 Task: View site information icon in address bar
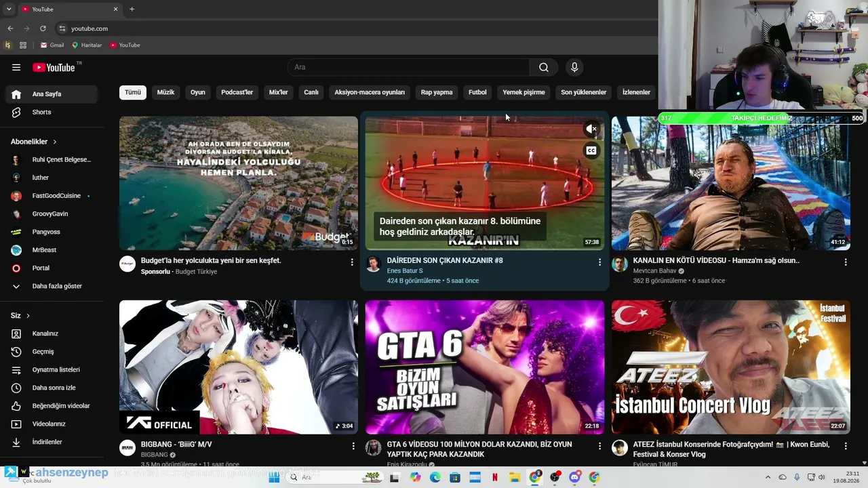pos(62,28)
